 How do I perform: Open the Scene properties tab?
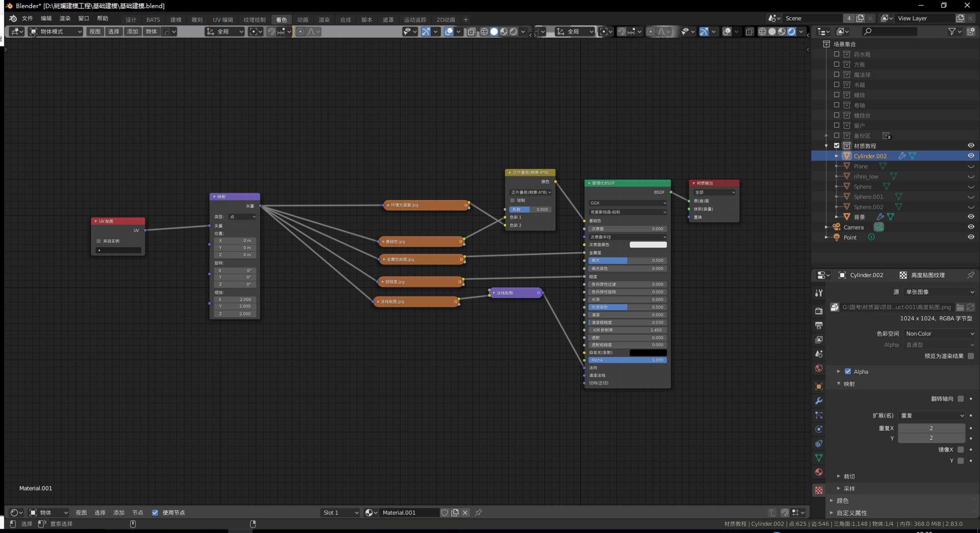click(x=819, y=354)
